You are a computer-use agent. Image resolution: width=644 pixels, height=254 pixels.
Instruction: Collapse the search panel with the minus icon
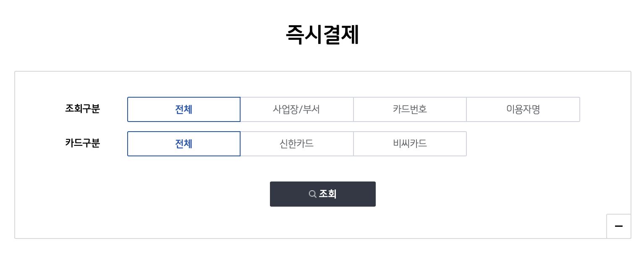click(618, 226)
